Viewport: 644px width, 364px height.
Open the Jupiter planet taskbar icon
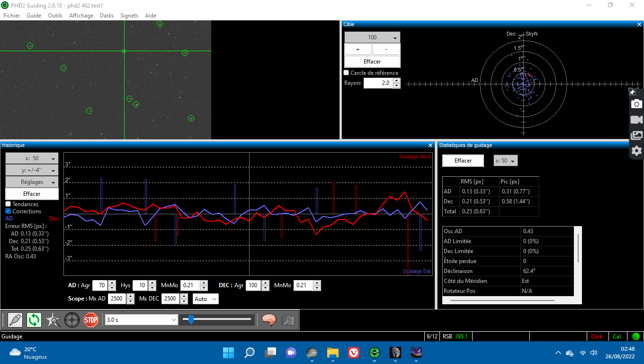point(312,353)
